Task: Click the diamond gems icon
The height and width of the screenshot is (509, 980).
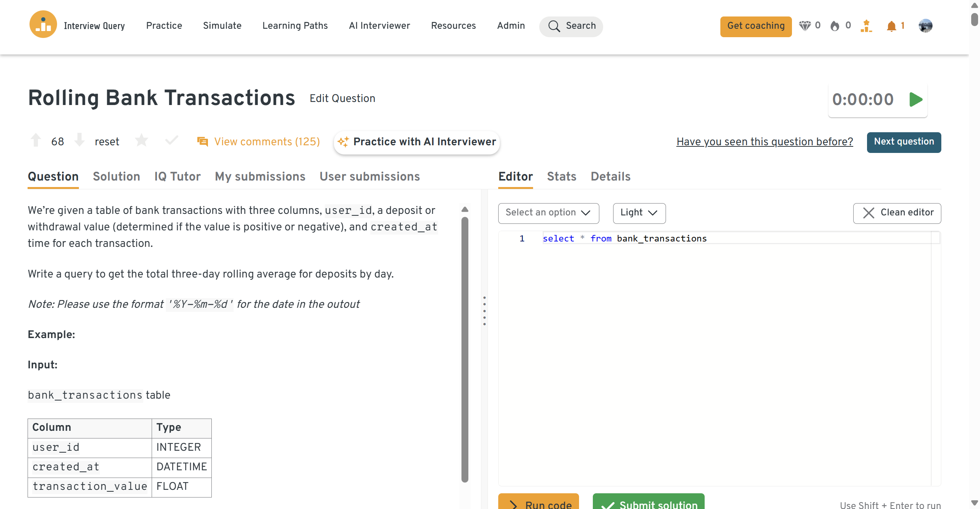Action: [805, 26]
